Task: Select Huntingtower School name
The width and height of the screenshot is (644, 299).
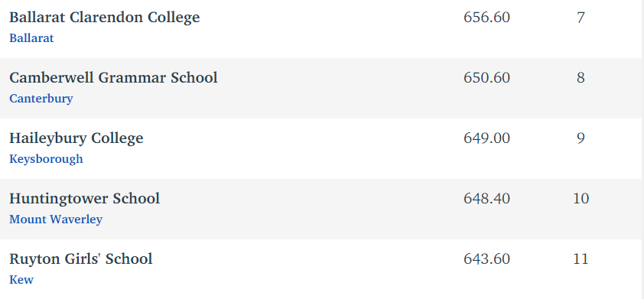Action: tap(85, 199)
